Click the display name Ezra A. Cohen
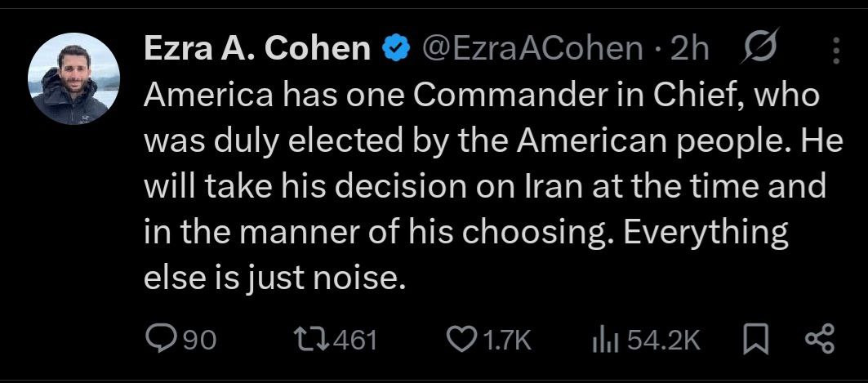The height and width of the screenshot is (383, 868). (257, 49)
